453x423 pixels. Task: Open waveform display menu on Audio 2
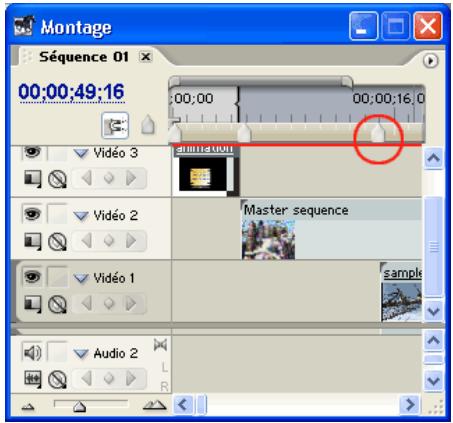(33, 379)
